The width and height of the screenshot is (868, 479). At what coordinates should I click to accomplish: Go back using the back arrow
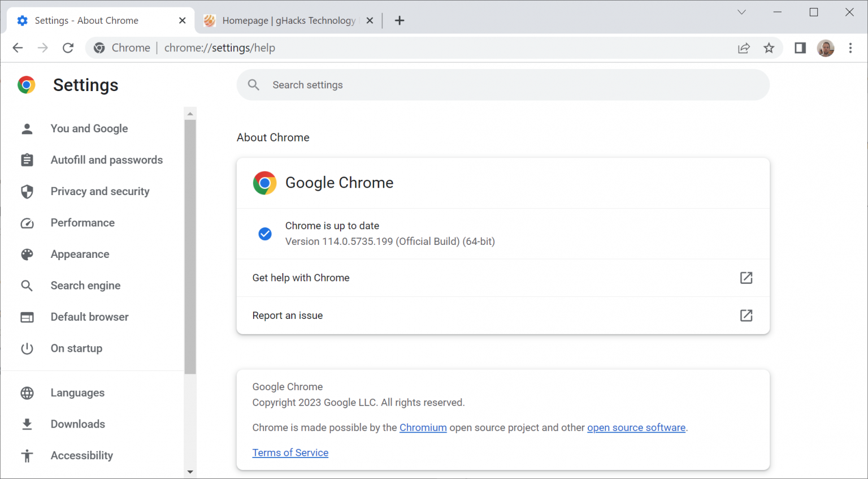18,48
